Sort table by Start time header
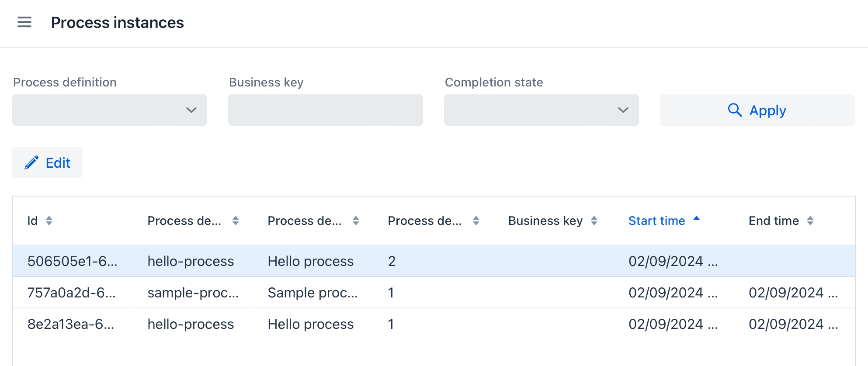 (x=656, y=221)
